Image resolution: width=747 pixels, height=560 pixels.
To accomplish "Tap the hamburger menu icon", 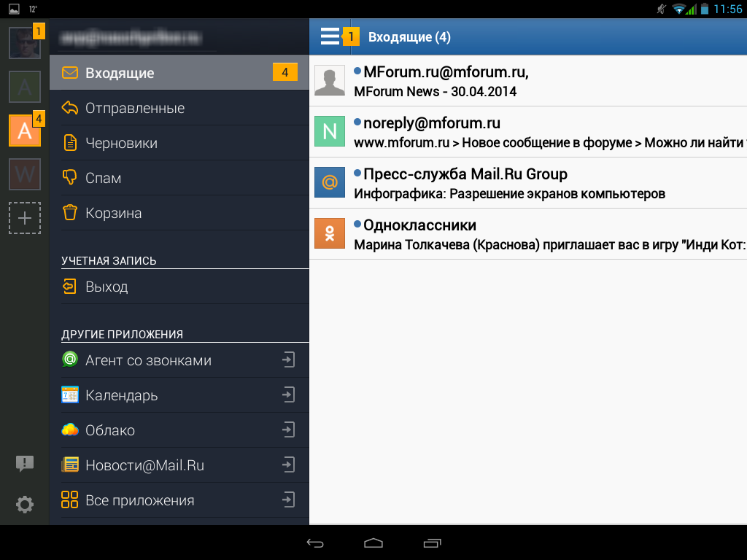I will pos(330,36).
